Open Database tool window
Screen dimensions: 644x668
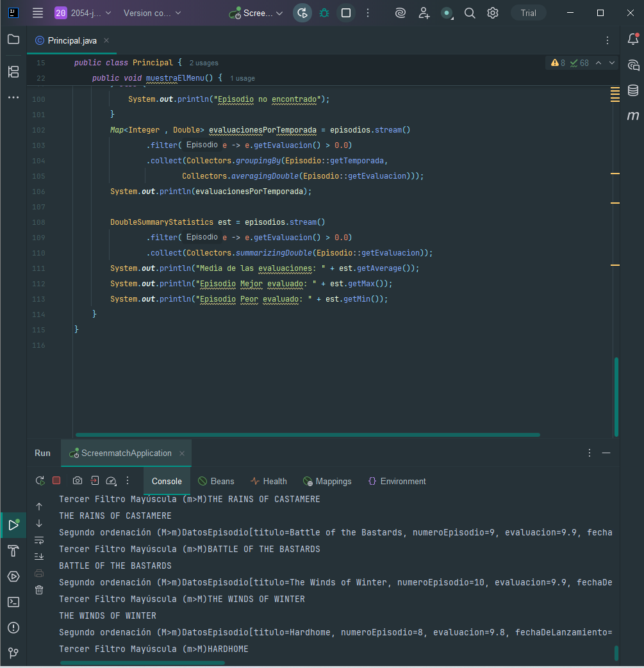[x=633, y=90]
